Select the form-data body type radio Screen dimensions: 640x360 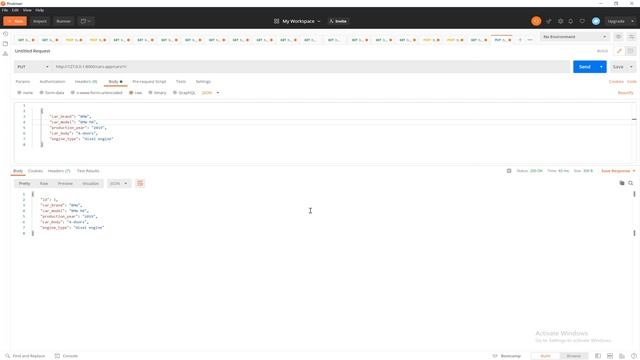point(41,93)
